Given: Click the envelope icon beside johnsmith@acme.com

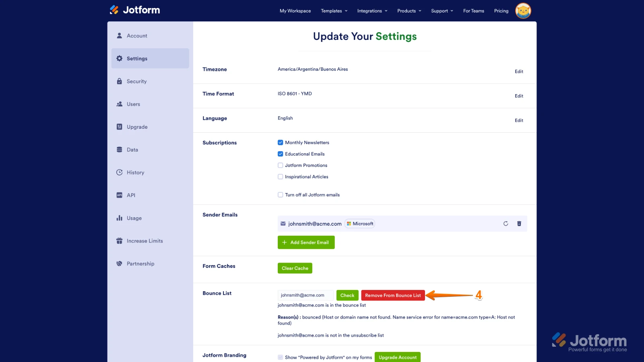Looking at the screenshot, I should pos(283,224).
